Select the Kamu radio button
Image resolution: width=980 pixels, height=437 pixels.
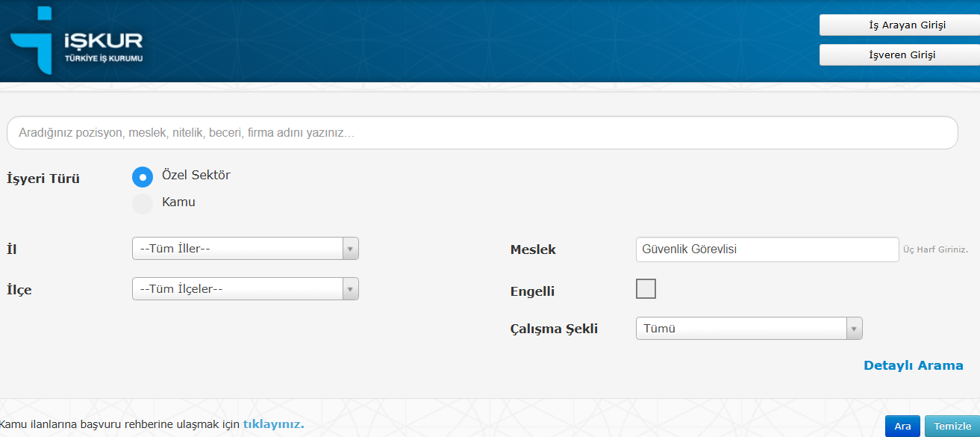point(143,204)
